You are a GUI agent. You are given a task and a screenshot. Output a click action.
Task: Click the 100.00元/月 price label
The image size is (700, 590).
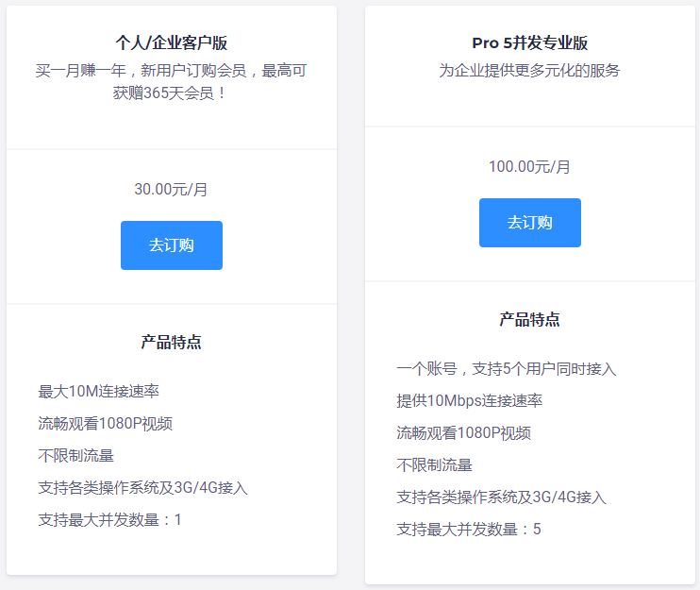(x=529, y=166)
